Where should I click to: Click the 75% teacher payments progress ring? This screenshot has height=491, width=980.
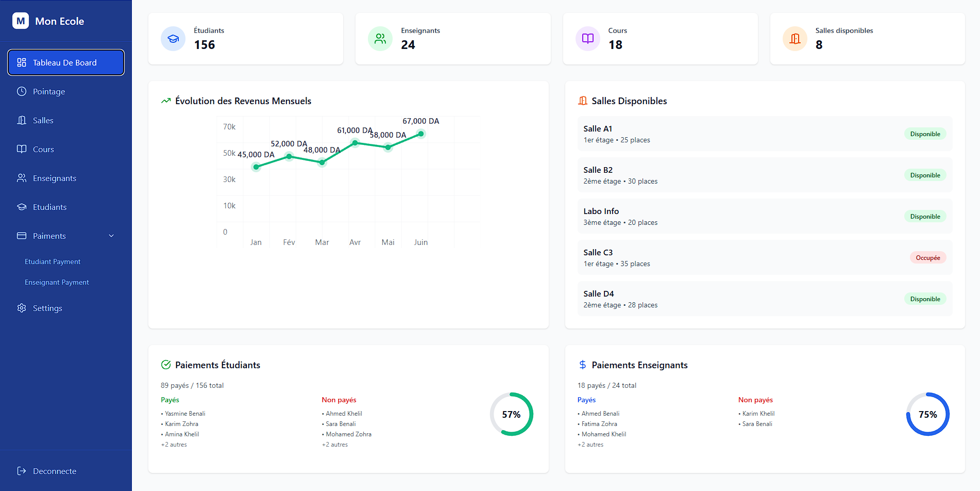pyautogui.click(x=928, y=414)
